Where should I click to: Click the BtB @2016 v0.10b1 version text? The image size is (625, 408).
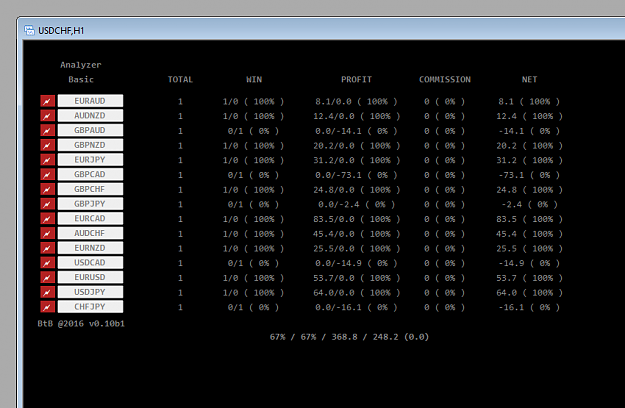click(81, 324)
